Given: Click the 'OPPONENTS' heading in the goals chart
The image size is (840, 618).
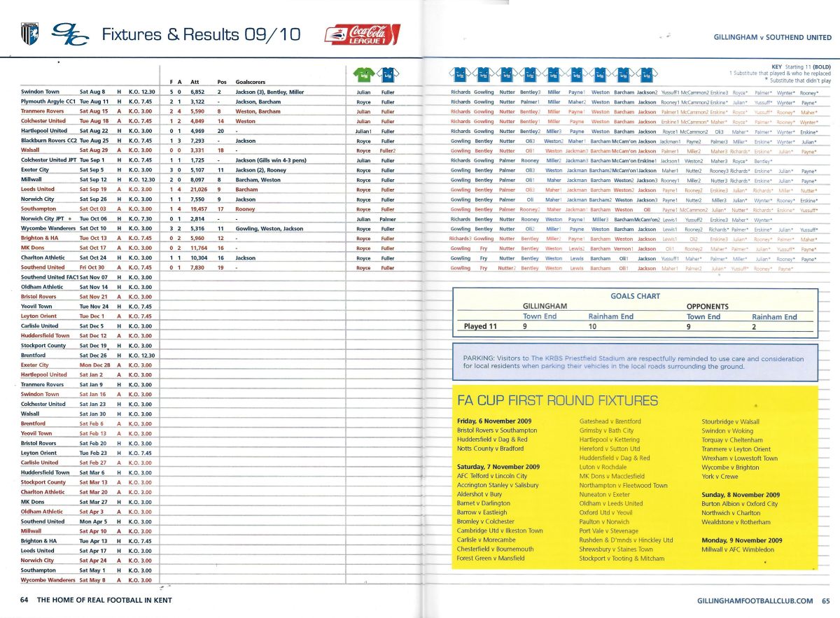Looking at the screenshot, I should coord(708,307).
